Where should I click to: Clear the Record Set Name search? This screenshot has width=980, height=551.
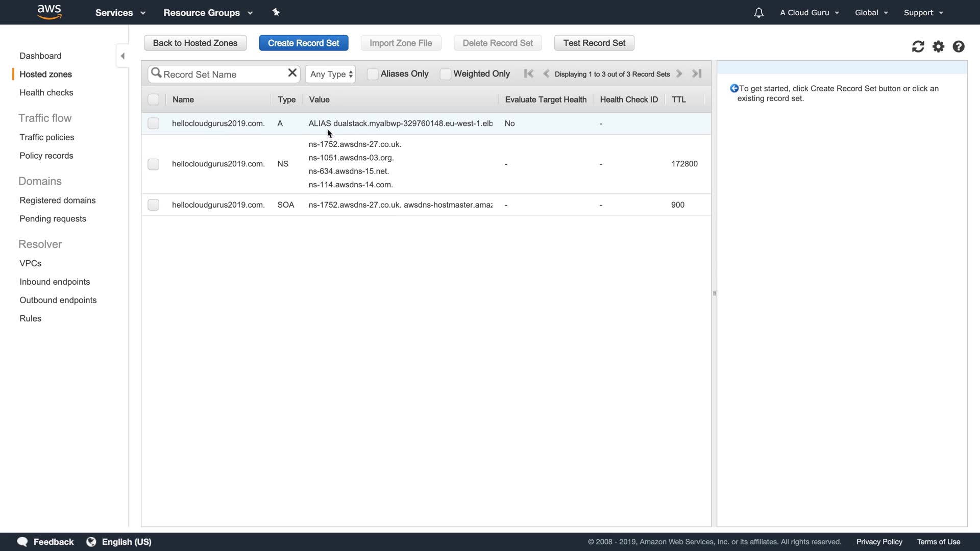click(292, 73)
